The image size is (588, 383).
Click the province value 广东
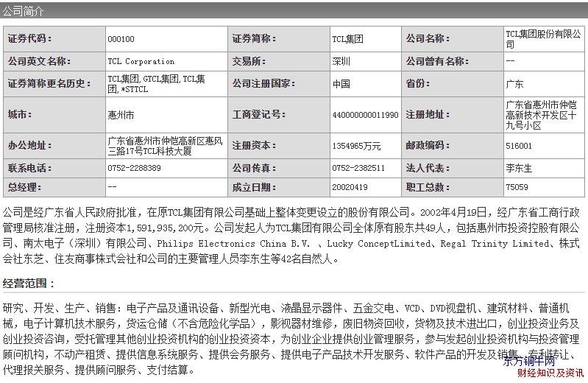point(514,84)
